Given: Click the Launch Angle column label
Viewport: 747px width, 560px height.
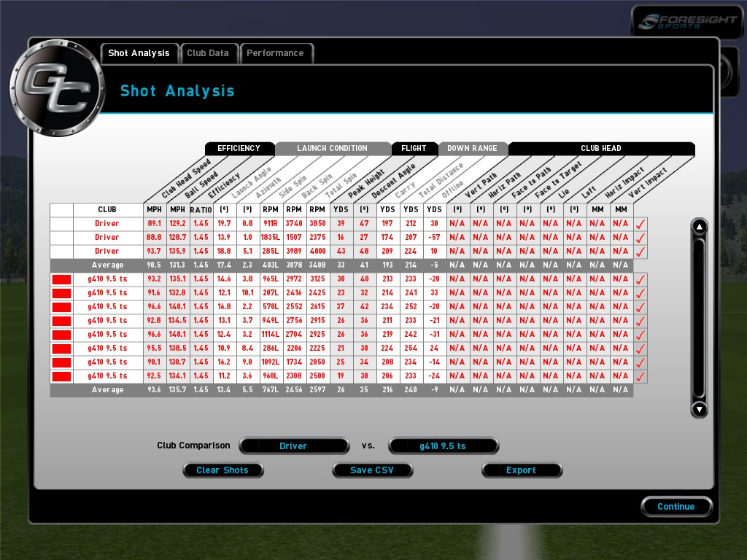Looking at the screenshot, I should tap(251, 183).
